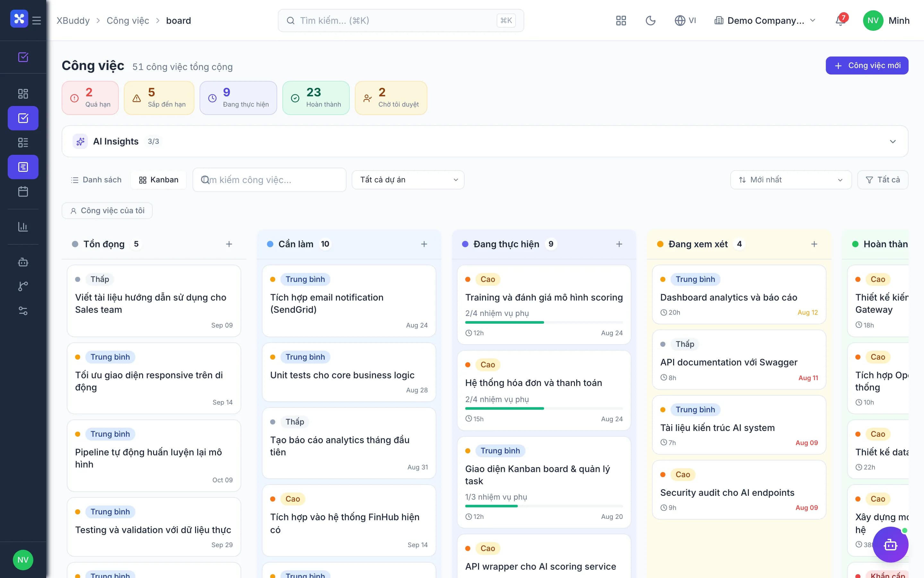Click the NV avatar at sidebar bottom

(23, 560)
